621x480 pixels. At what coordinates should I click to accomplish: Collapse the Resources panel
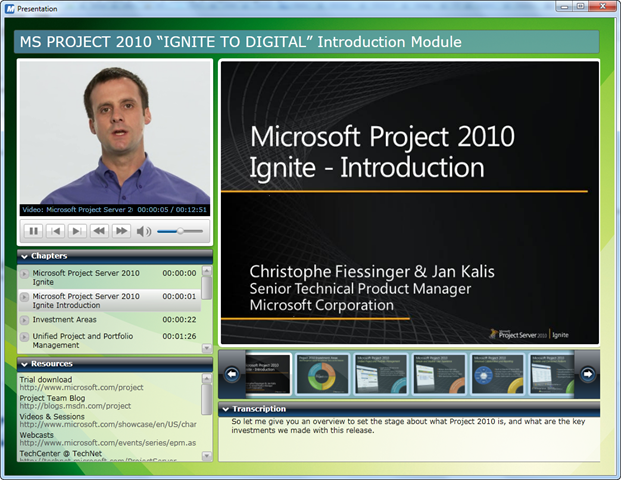click(24, 364)
